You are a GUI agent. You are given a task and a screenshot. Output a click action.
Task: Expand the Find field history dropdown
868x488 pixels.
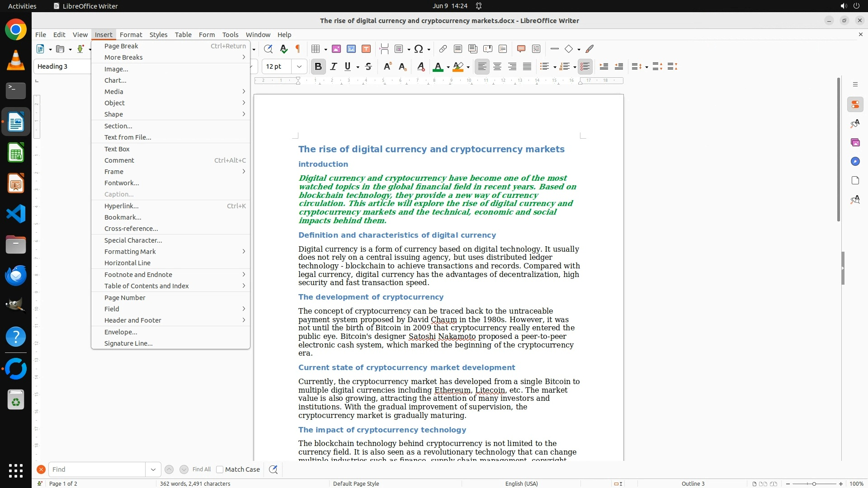tap(153, 469)
